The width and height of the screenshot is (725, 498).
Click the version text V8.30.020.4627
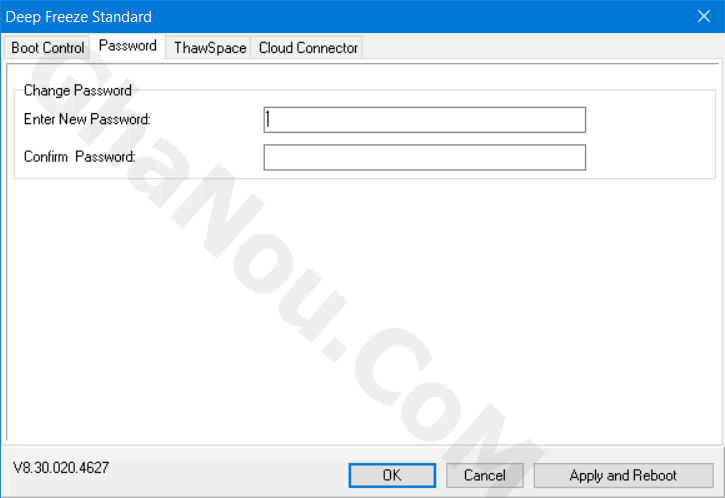[x=61, y=468]
